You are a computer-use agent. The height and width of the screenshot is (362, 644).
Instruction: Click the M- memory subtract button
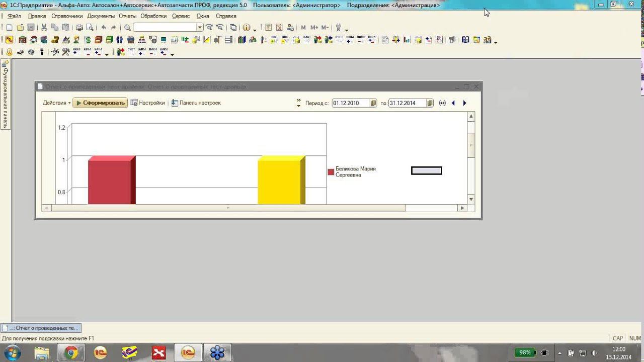(x=325, y=28)
